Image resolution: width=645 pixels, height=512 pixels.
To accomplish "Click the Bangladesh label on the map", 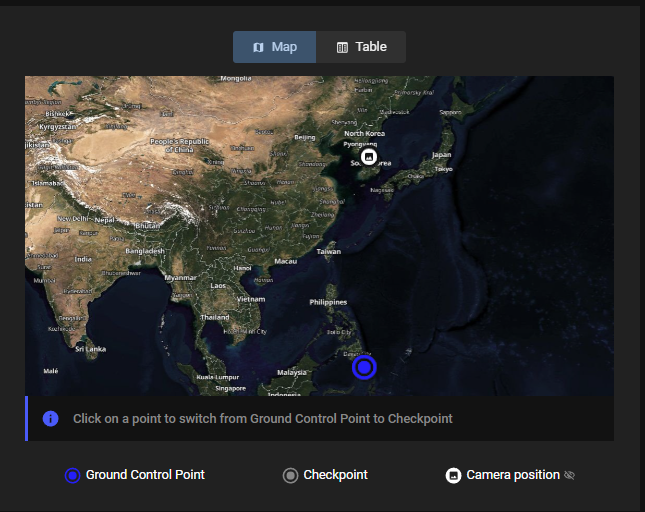I will [145, 251].
